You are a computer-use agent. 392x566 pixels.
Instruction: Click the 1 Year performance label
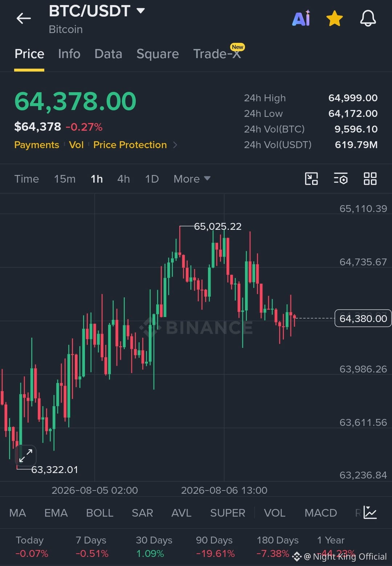click(331, 540)
